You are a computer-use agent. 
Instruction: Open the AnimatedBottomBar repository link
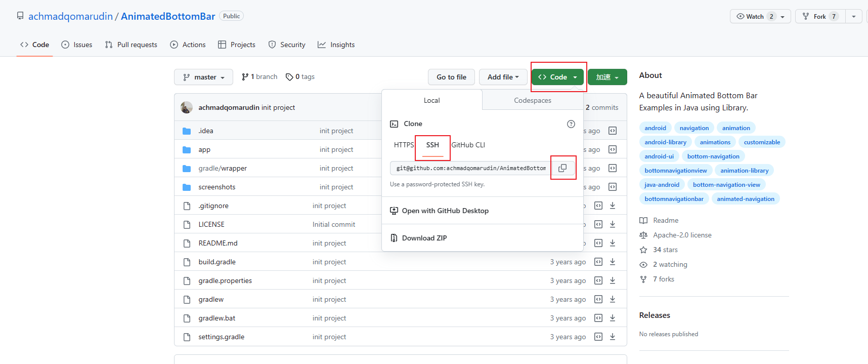tap(168, 16)
